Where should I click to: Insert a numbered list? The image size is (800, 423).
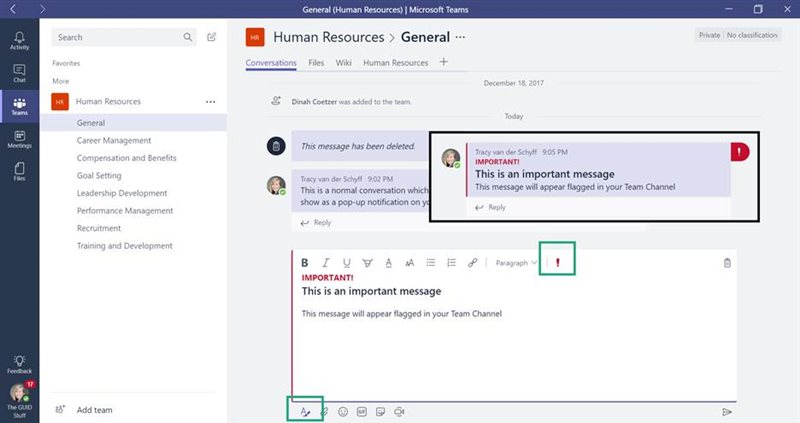click(x=452, y=263)
